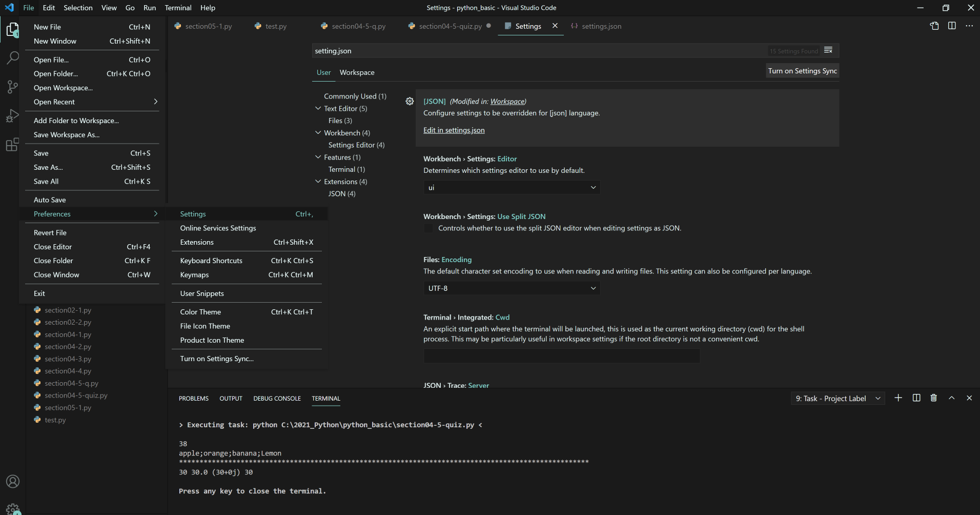
Task: Open the Extensions activity bar icon
Action: click(x=12, y=145)
